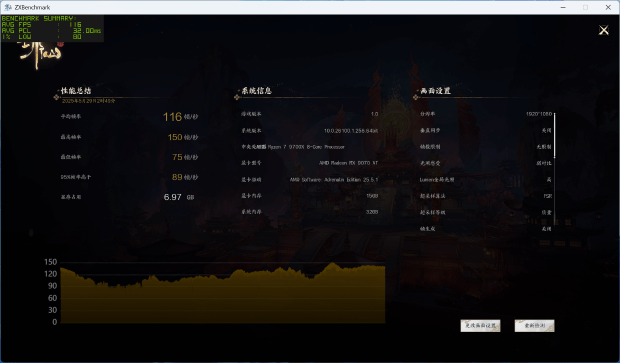This screenshot has height=363, width=620.
Task: Click the peak of the FPS graph
Action: (333, 263)
